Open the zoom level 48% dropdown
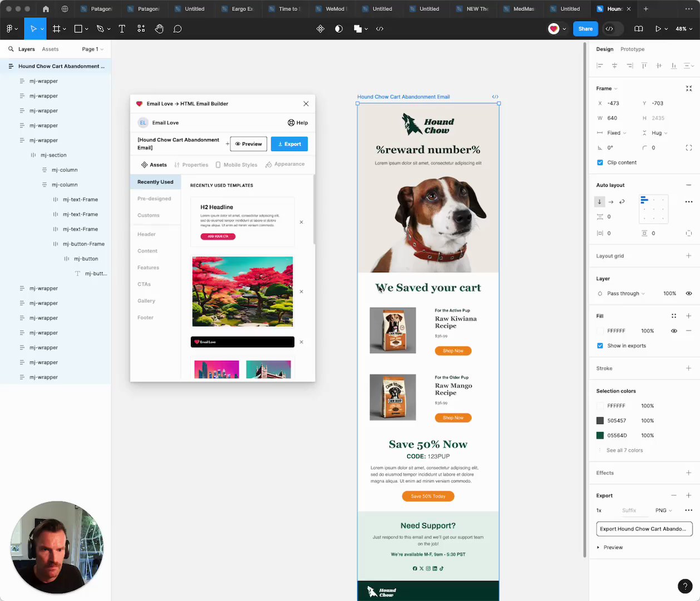Screen dimensions: 700x601 (683, 28)
